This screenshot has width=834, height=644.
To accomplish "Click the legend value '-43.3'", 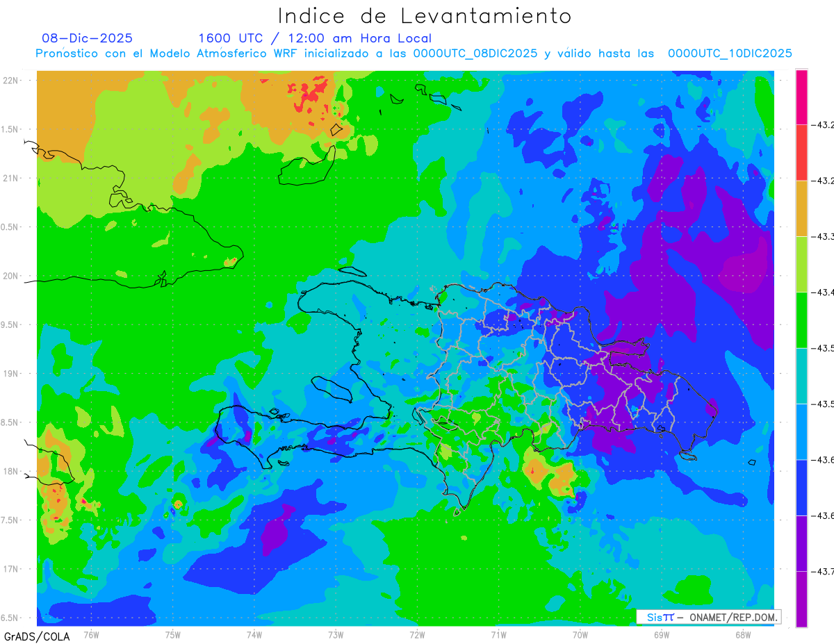I will (x=822, y=237).
